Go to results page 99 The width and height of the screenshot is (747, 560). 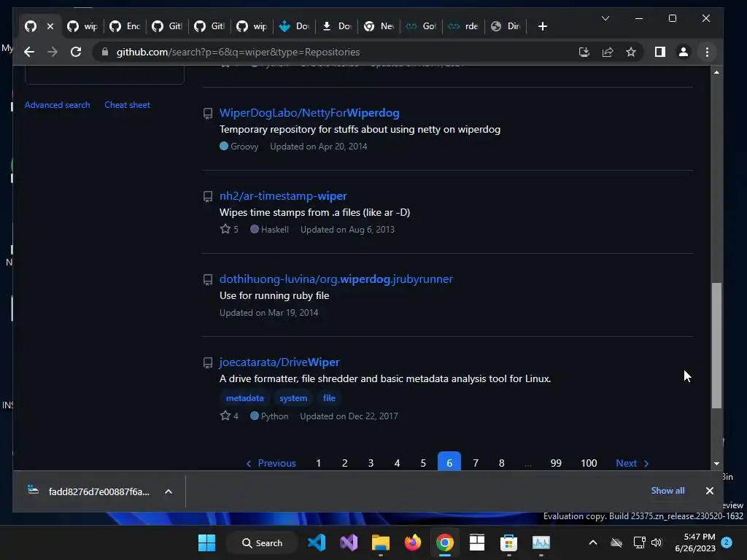tap(556, 463)
